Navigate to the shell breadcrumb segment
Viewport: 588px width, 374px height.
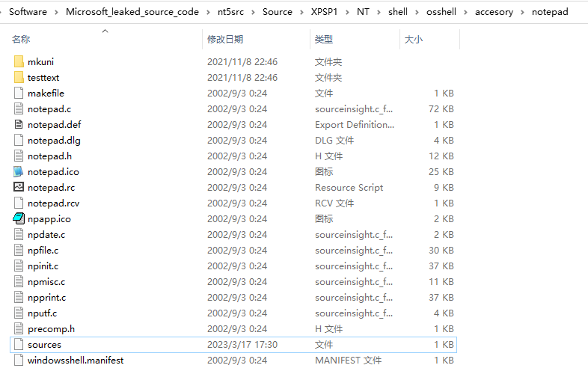pyautogui.click(x=398, y=12)
